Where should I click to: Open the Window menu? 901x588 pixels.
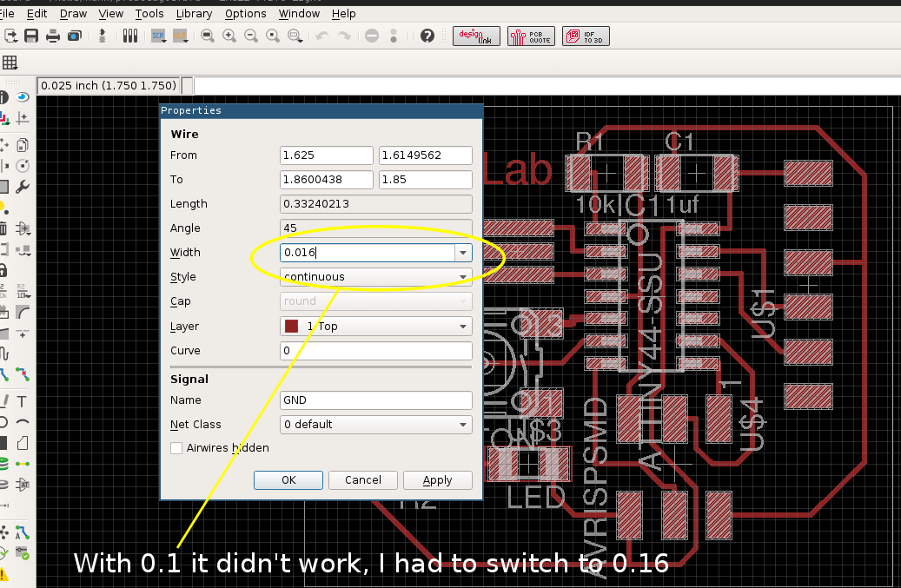[x=299, y=13]
